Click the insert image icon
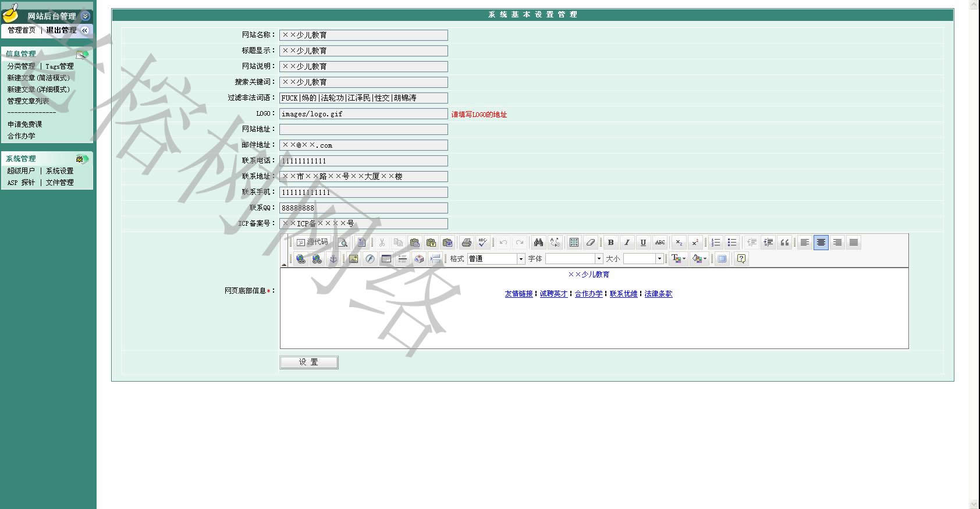 [353, 259]
